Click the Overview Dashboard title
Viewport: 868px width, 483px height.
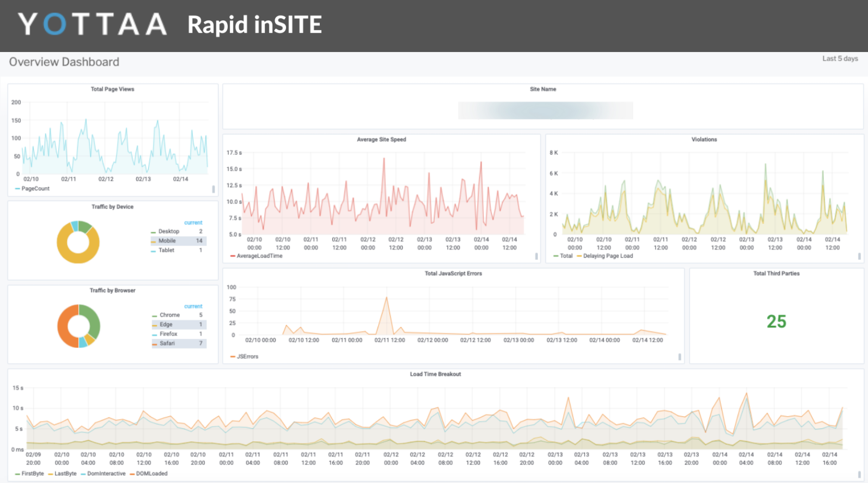pyautogui.click(x=63, y=61)
